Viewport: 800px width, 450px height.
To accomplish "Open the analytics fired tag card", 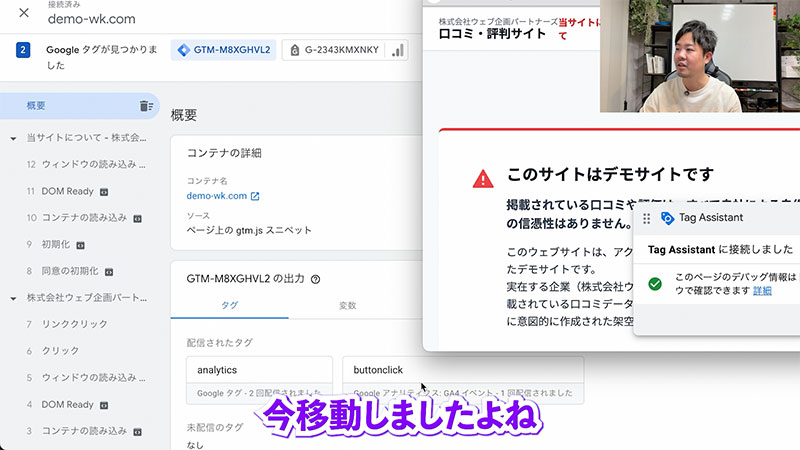I will tap(259, 380).
